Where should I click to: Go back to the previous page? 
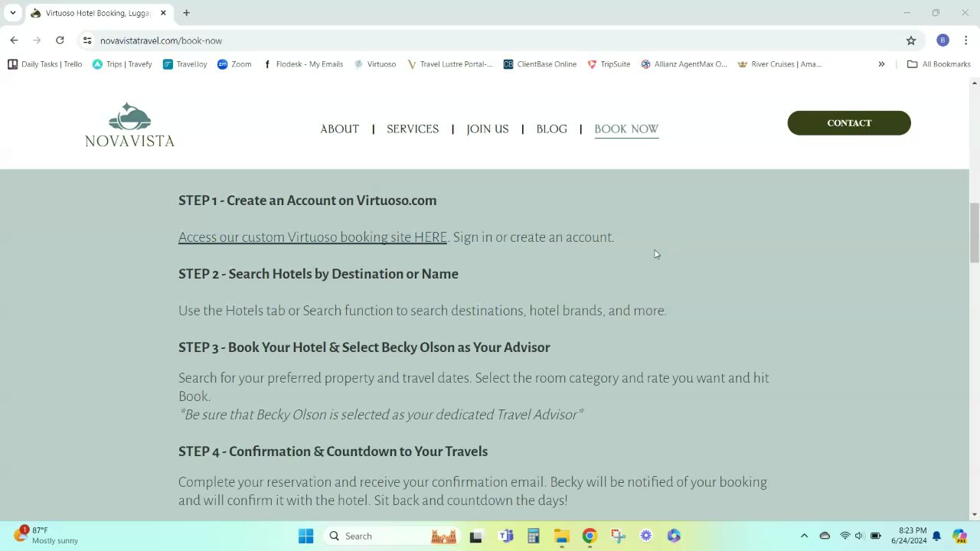(x=14, y=41)
